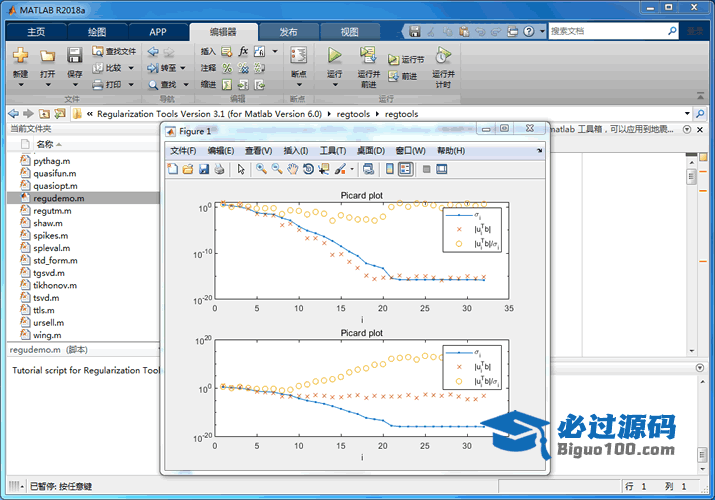
Task: Open the brush color dropdown arrow
Action: pyautogui.click(x=352, y=169)
